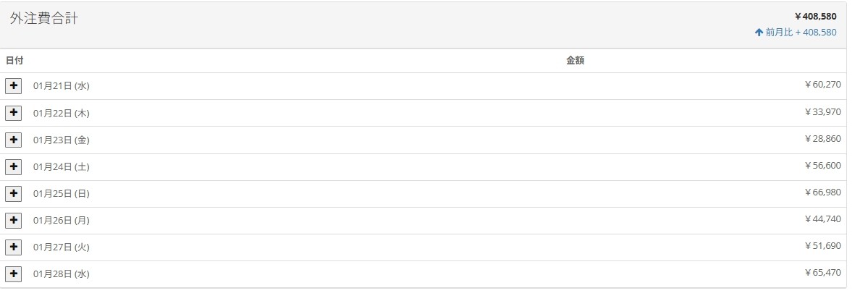Image resolution: width=868 pixels, height=301 pixels.
Task: Click the ¥60,270 amount
Action: [822, 85]
